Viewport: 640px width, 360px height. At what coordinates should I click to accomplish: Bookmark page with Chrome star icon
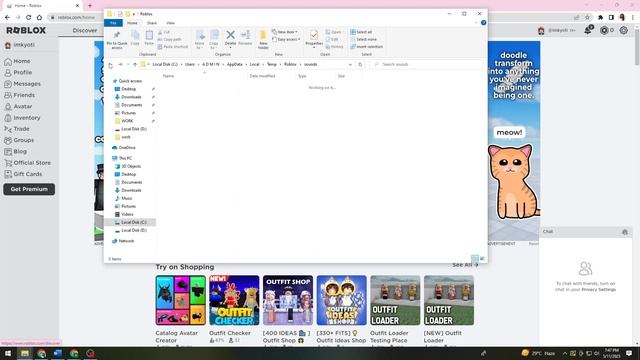[587, 18]
